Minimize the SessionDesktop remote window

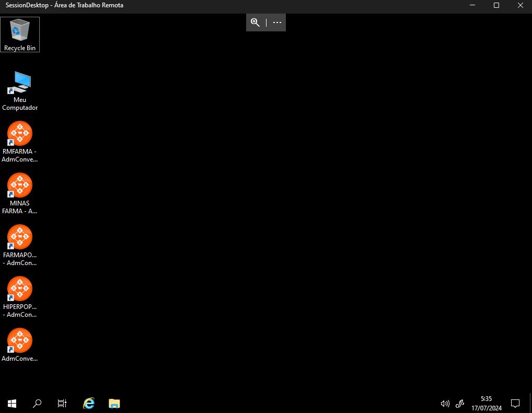(x=472, y=5)
